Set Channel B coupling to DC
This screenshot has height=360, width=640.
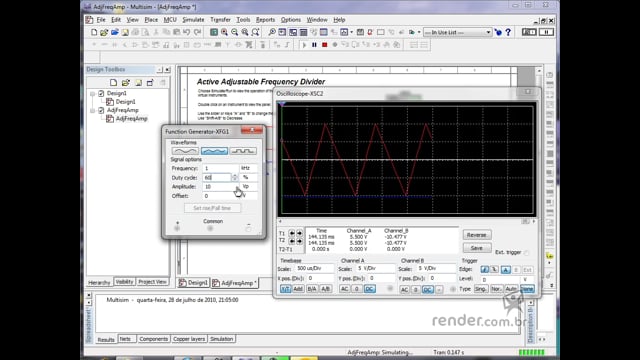(427, 289)
